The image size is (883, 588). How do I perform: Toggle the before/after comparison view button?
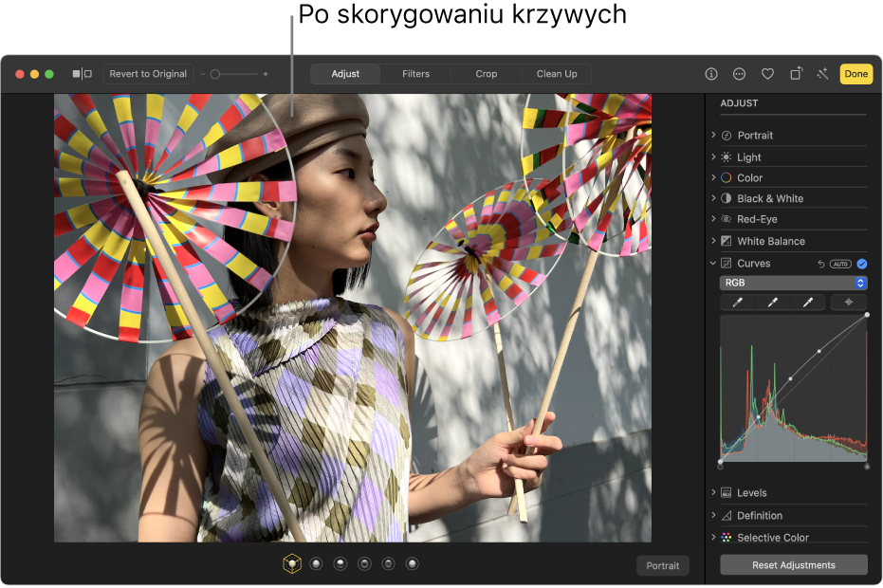pyautogui.click(x=83, y=74)
